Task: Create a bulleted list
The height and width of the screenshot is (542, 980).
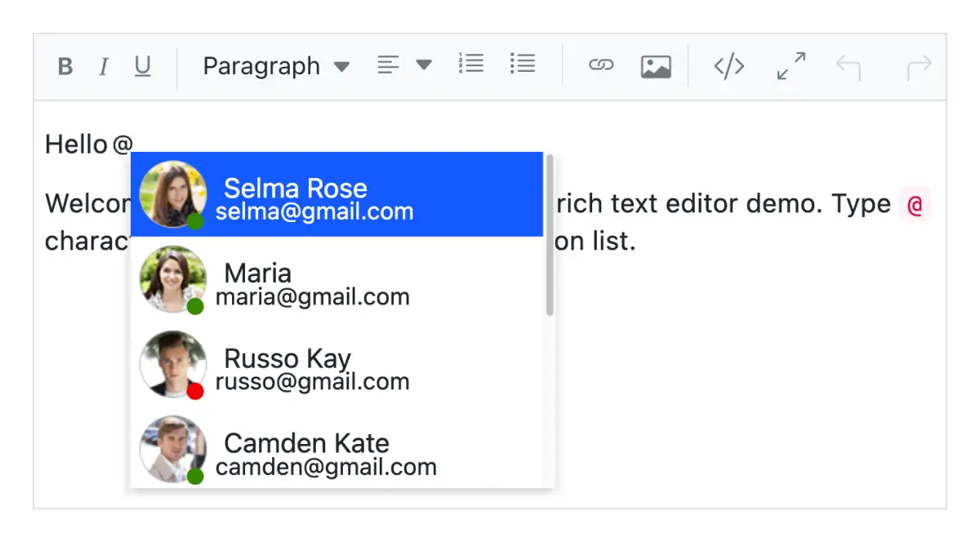Action: (x=523, y=64)
